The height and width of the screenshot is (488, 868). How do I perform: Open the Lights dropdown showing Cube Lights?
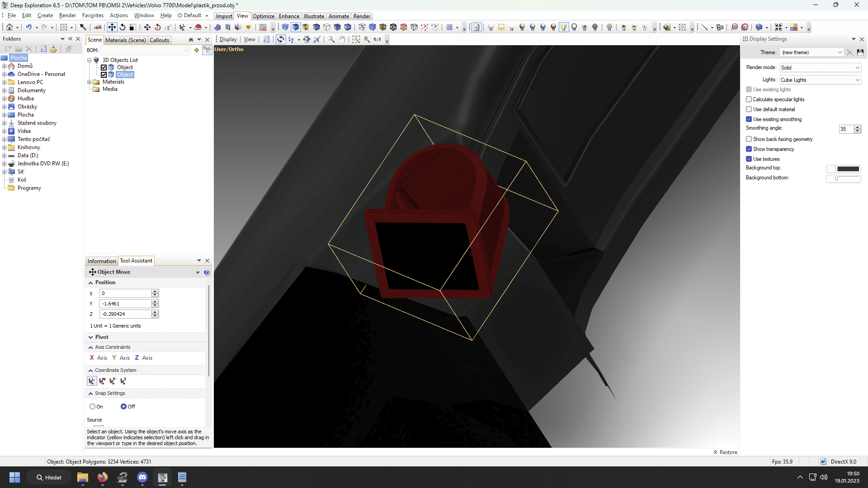pos(820,80)
